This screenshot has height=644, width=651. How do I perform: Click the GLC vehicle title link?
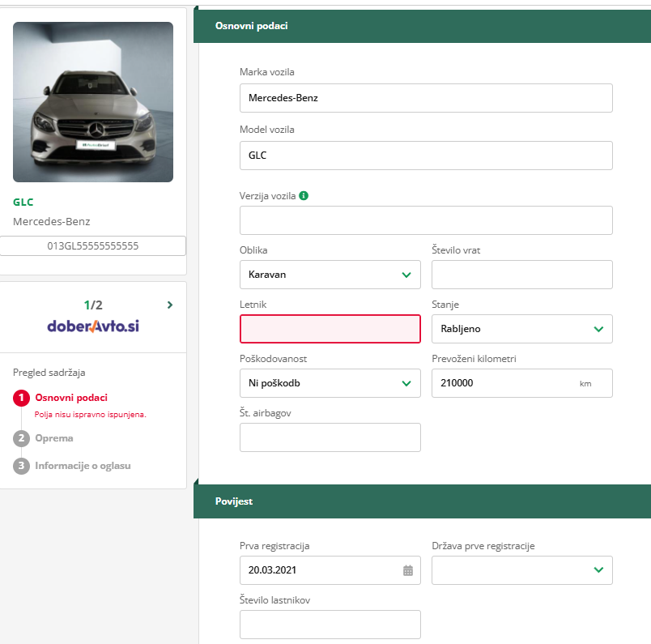[23, 203]
